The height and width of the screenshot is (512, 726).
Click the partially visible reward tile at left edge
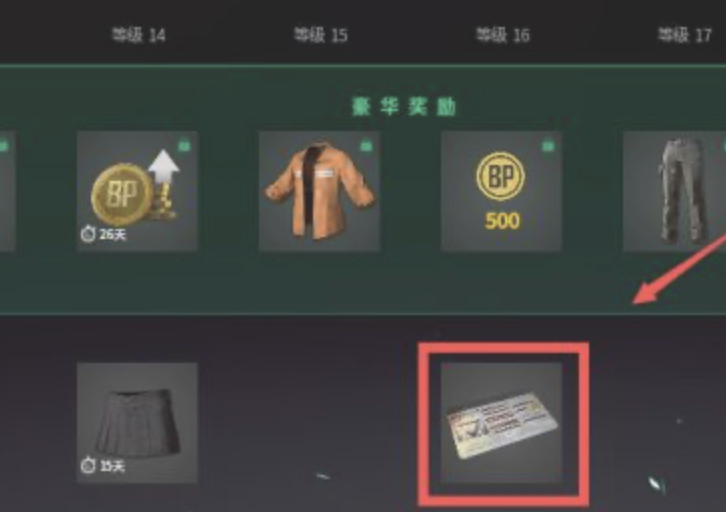point(7,191)
